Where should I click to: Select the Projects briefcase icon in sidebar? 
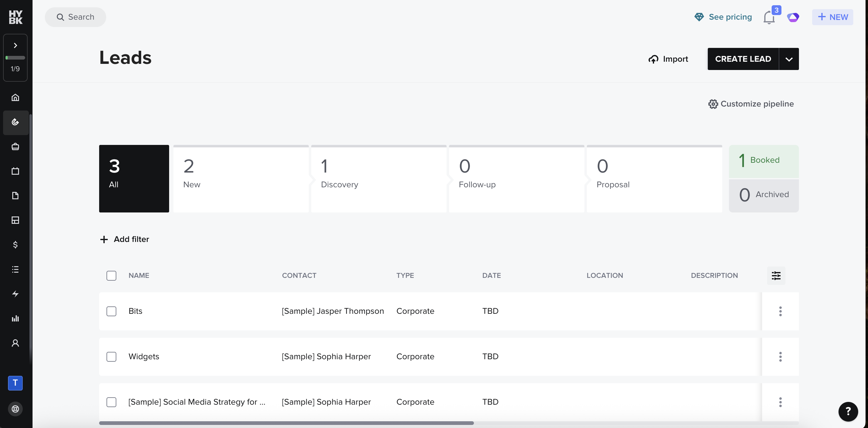tap(15, 146)
